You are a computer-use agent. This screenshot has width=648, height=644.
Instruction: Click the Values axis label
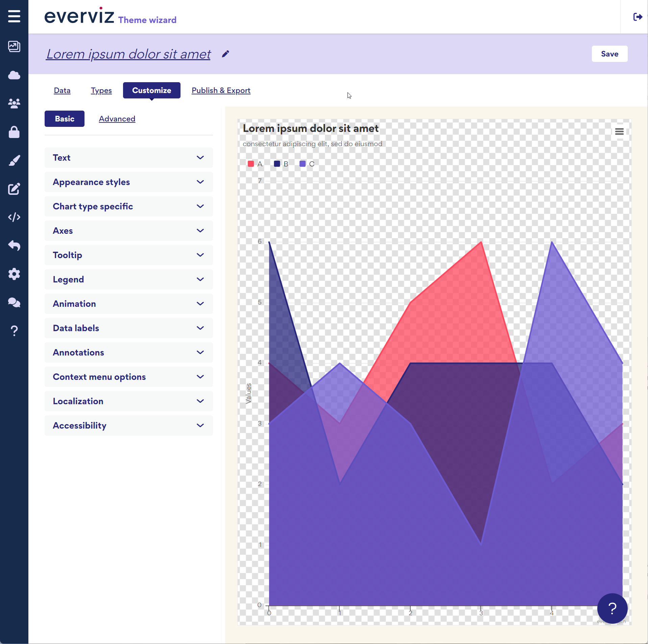pos(248,393)
